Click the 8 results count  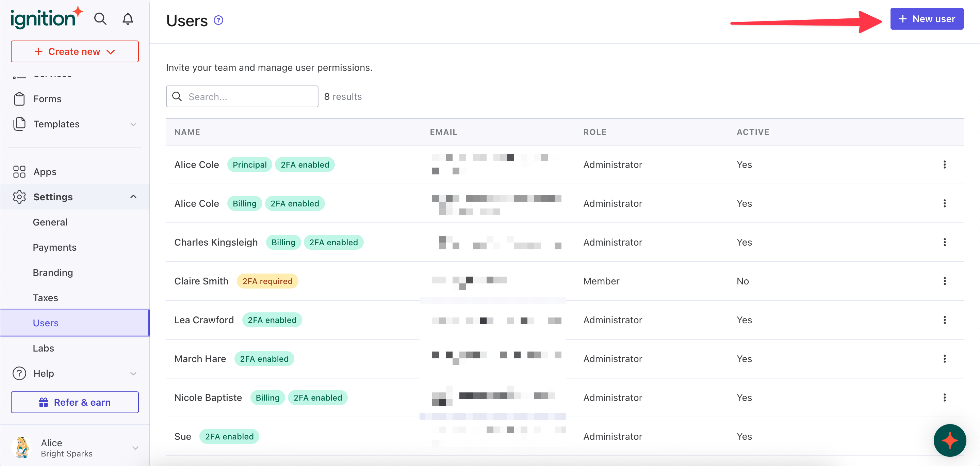point(343,96)
